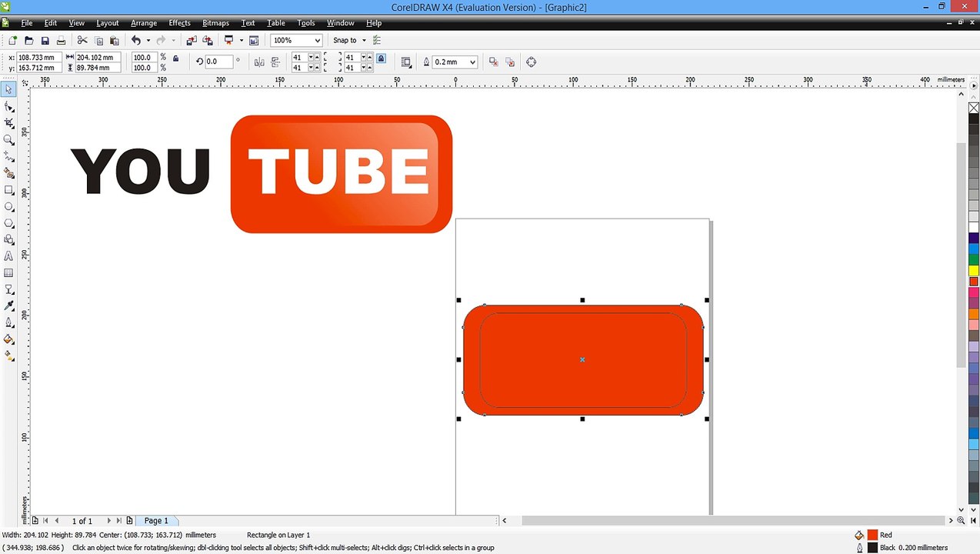Open the Effects menu

pos(179,23)
